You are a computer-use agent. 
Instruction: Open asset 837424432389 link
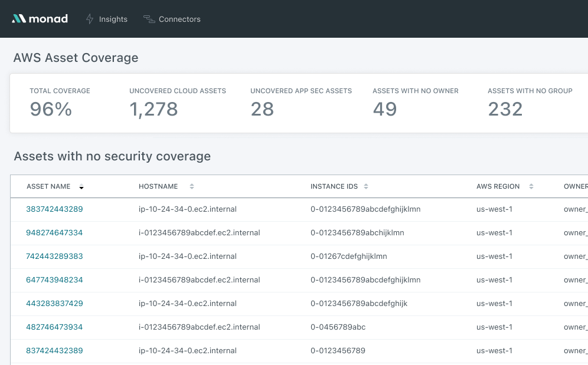click(54, 351)
